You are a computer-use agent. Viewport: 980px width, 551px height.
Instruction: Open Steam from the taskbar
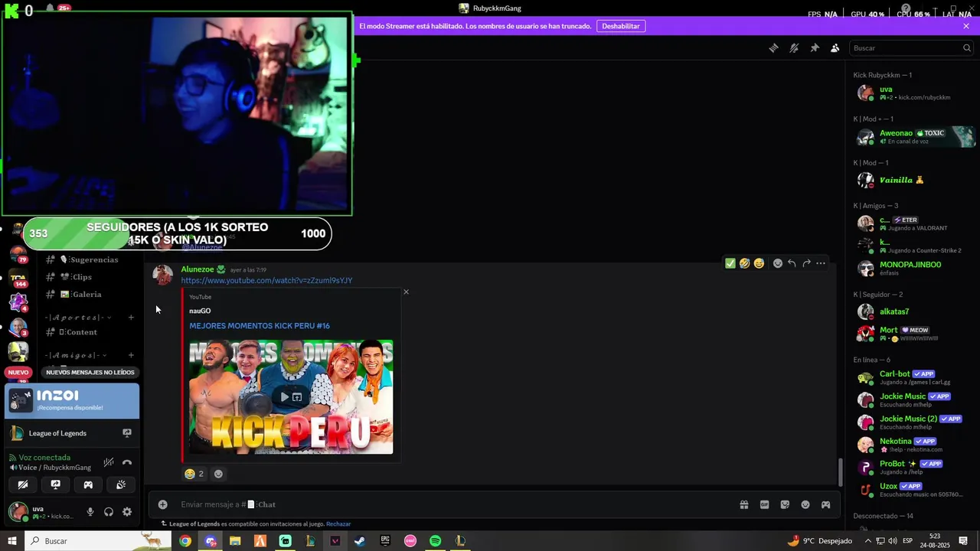pyautogui.click(x=360, y=541)
